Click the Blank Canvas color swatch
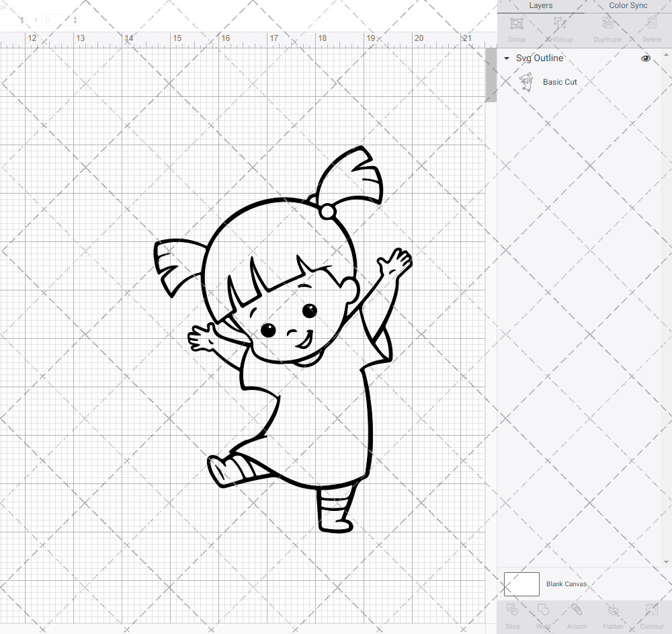The height and width of the screenshot is (634, 672). [x=521, y=584]
